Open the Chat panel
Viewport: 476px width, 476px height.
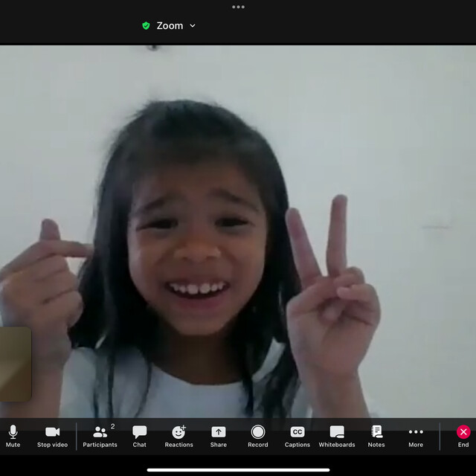pos(139,437)
